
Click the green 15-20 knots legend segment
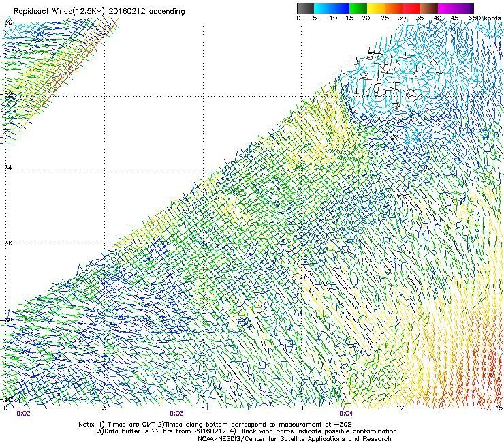coord(358,8)
